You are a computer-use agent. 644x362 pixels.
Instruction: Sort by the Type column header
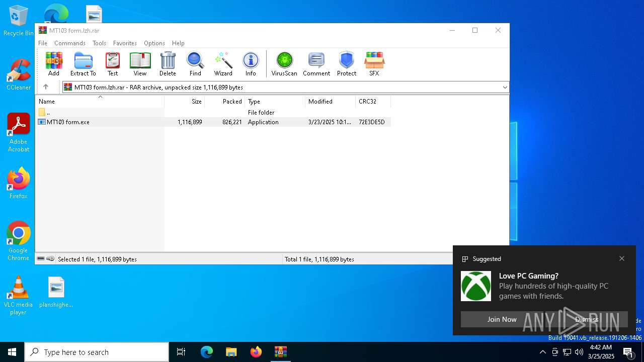pos(275,102)
